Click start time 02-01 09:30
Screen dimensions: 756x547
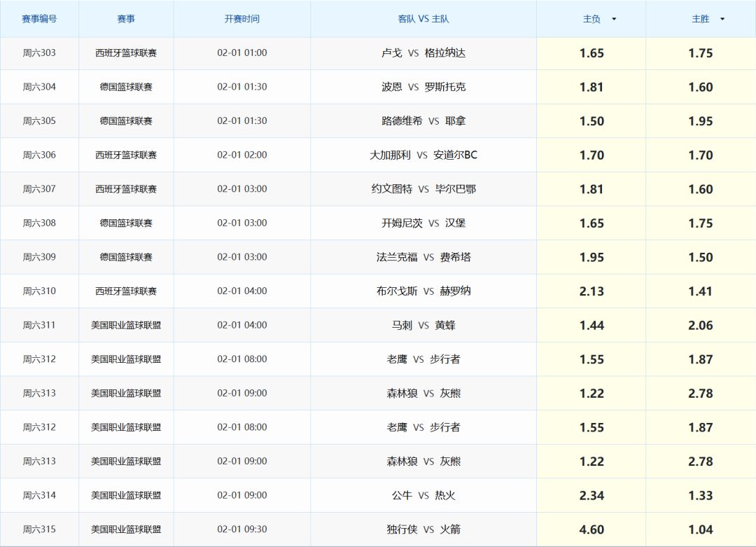(x=242, y=529)
